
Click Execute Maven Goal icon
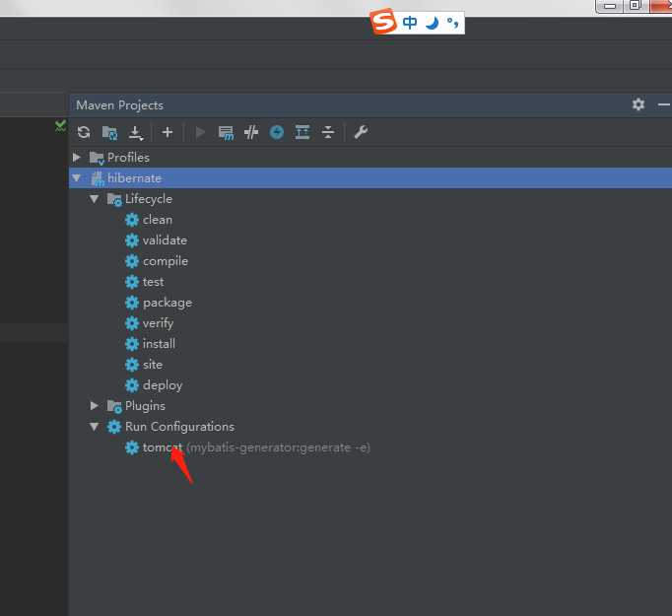pos(226,132)
